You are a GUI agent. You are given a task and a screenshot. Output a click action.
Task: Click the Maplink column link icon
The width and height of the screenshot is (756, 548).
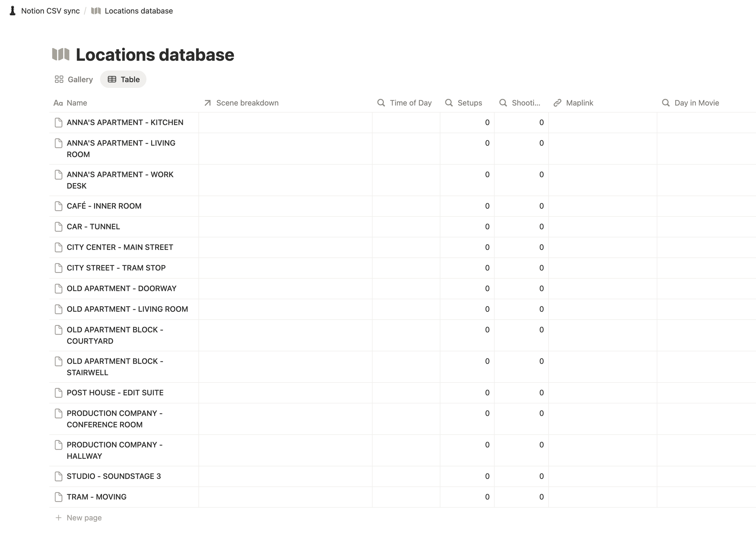pos(557,103)
